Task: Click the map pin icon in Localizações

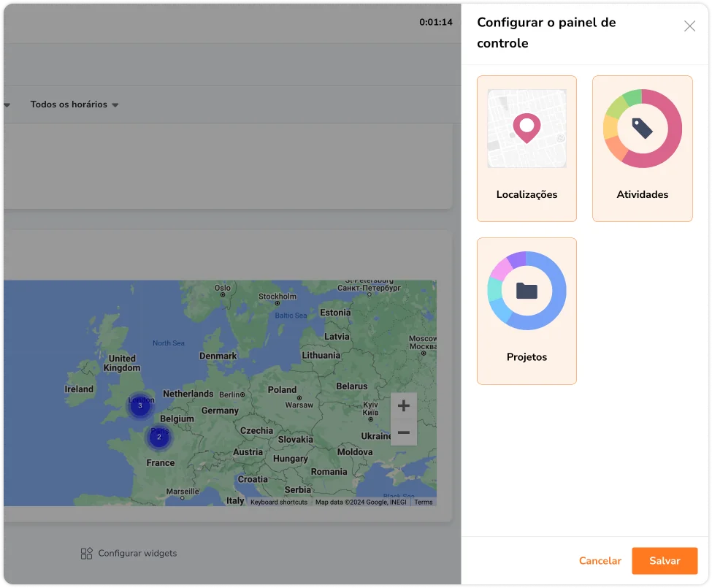Action: pos(527,129)
